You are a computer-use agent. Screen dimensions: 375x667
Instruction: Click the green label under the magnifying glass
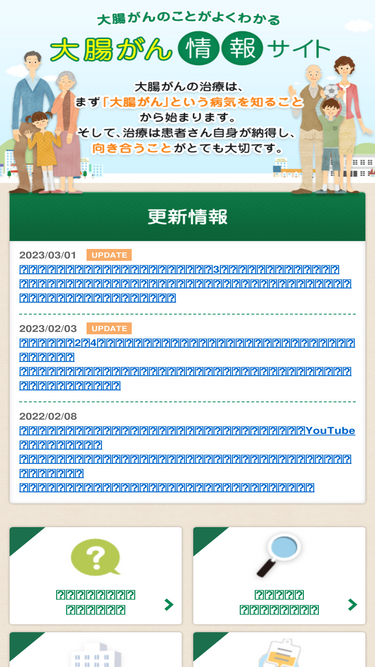(279, 602)
